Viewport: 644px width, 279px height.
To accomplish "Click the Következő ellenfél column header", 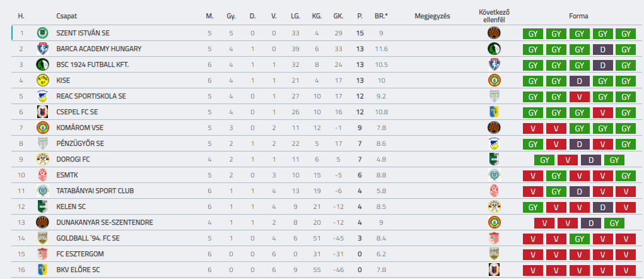I will (494, 16).
